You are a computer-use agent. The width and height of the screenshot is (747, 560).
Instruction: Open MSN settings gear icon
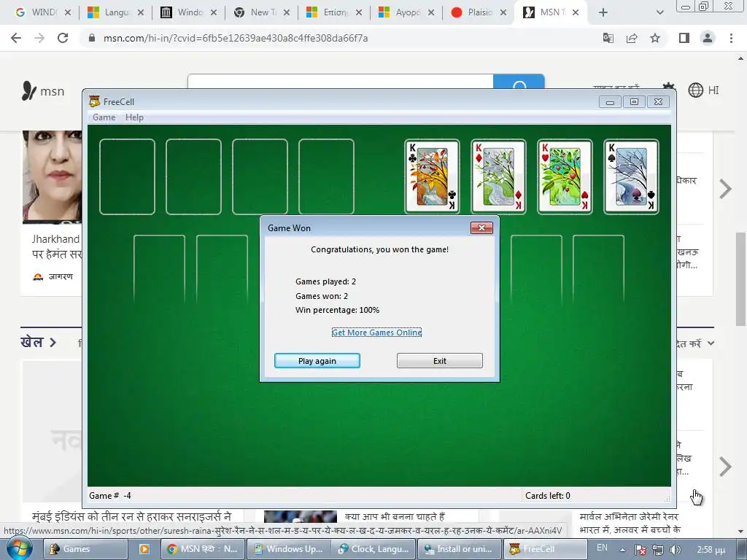668,86
